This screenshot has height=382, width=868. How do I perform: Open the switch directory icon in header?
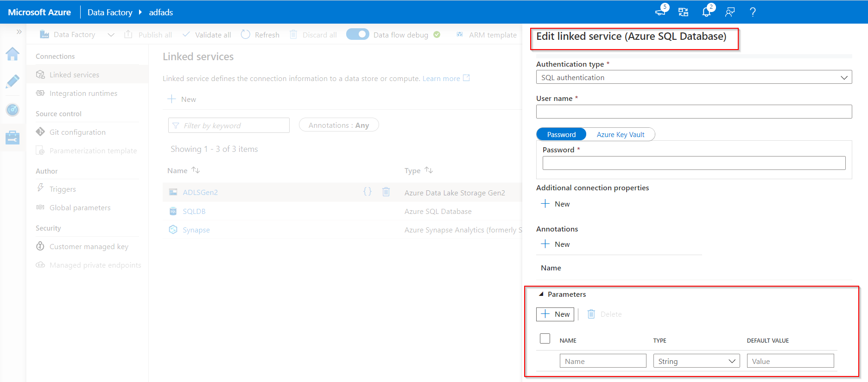point(684,12)
